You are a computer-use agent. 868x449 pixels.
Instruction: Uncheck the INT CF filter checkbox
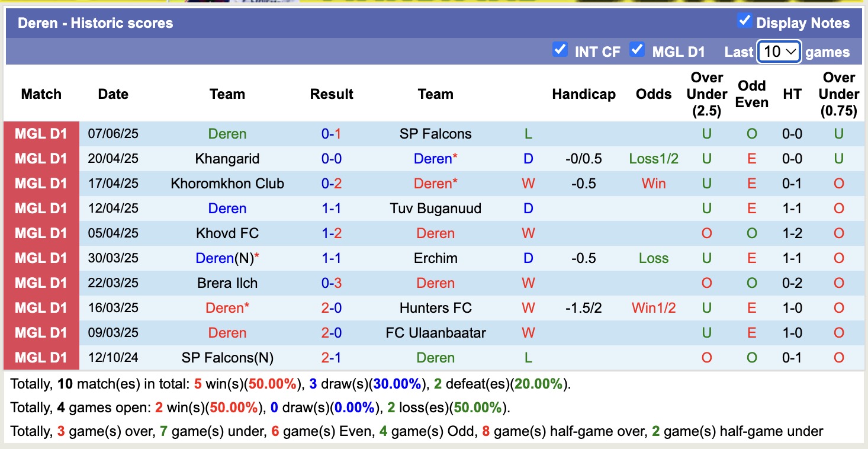[x=560, y=50]
